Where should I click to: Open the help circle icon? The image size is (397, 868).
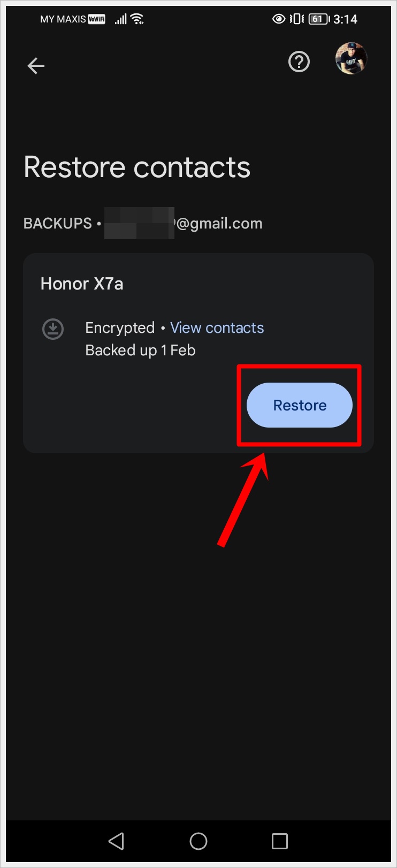tap(299, 62)
